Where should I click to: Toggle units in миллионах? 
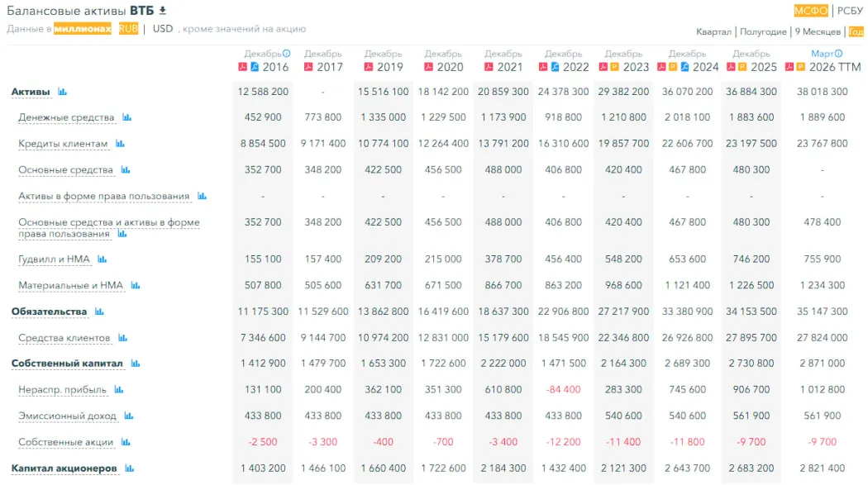coord(83,29)
